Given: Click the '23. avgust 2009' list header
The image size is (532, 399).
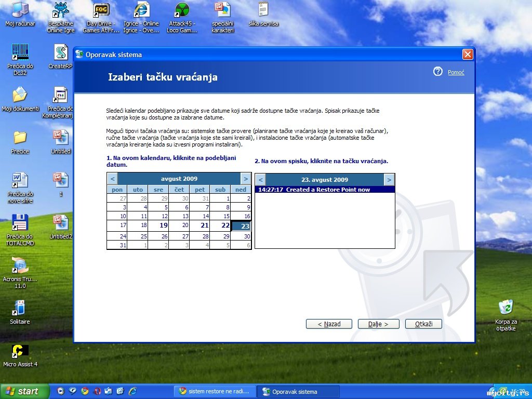Looking at the screenshot, I should pyautogui.click(x=325, y=179).
